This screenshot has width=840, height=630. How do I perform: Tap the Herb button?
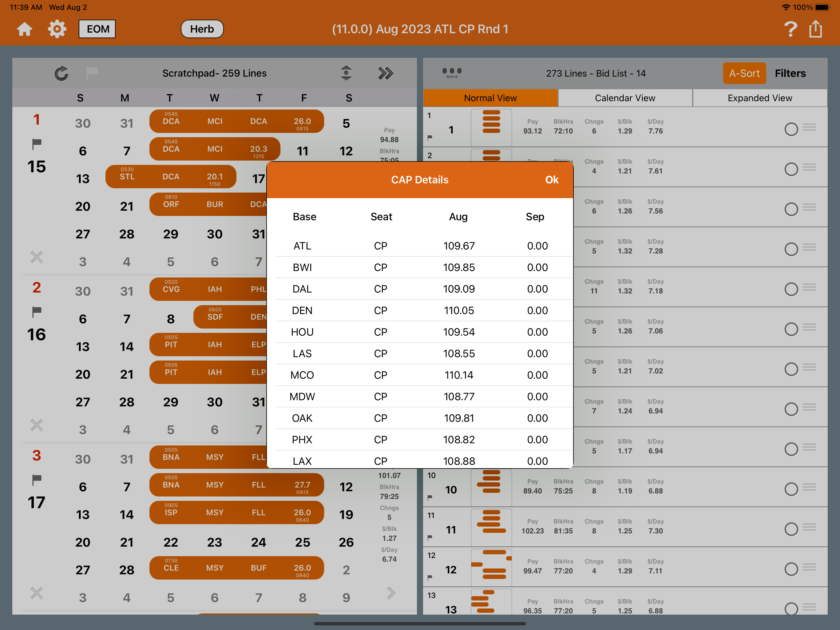click(x=202, y=29)
